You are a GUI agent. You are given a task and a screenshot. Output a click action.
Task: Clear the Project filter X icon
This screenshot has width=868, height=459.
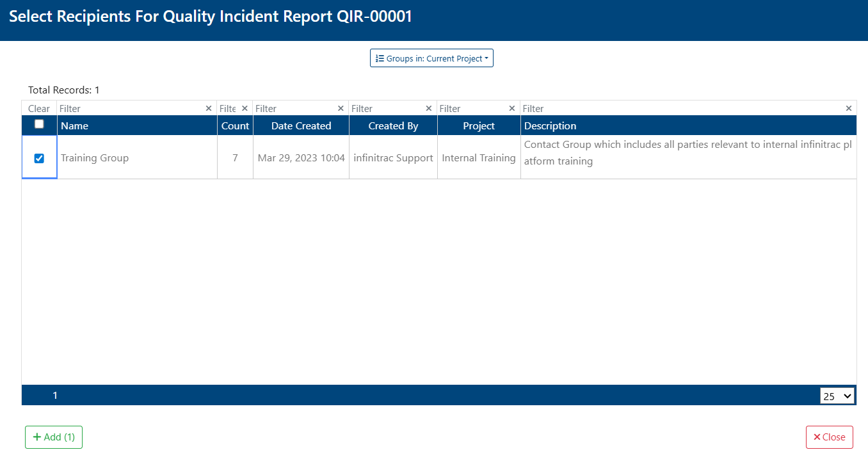coord(512,109)
